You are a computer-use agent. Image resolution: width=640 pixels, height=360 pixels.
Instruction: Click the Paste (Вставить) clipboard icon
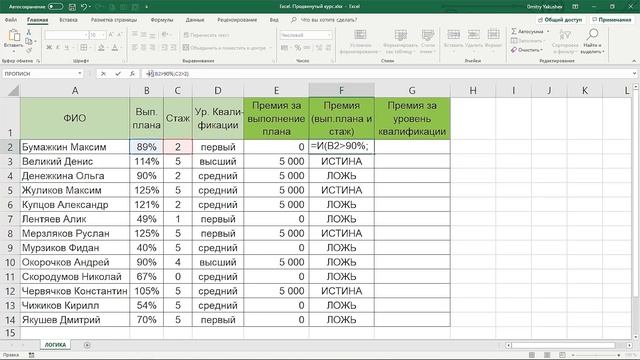(14, 36)
